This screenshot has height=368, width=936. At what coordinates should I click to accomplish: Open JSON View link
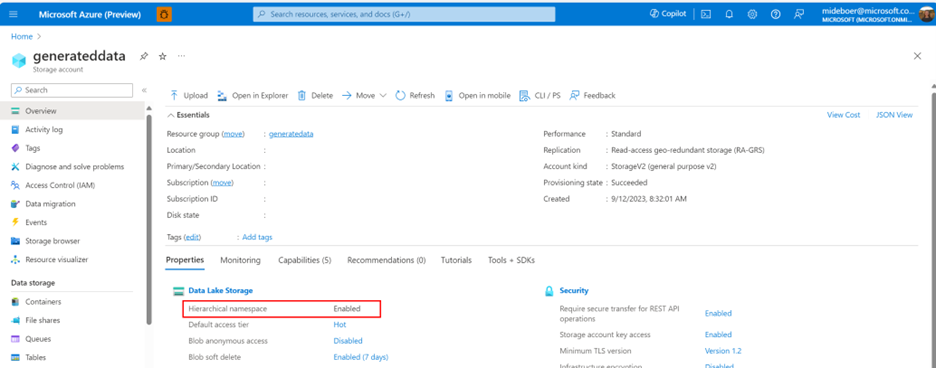point(894,115)
